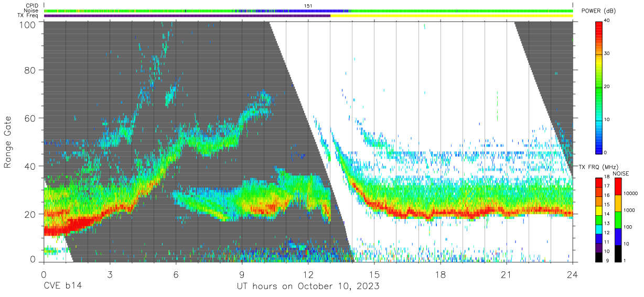Click the x-axis tick label '15'
Screen dimensions: 644x297
[x=374, y=274]
